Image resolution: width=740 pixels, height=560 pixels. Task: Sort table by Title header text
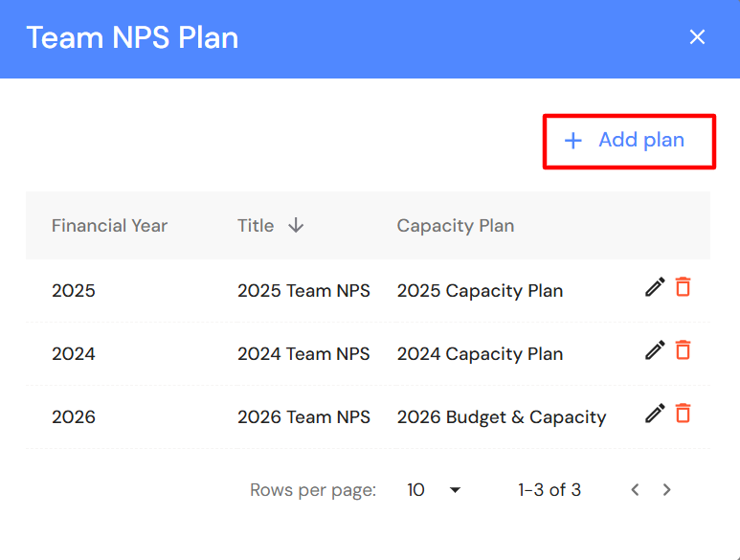256,226
